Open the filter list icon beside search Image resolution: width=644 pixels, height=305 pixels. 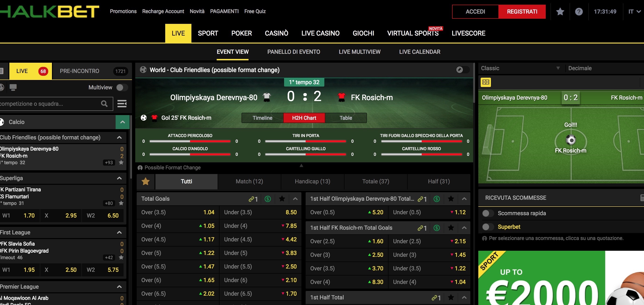(122, 103)
